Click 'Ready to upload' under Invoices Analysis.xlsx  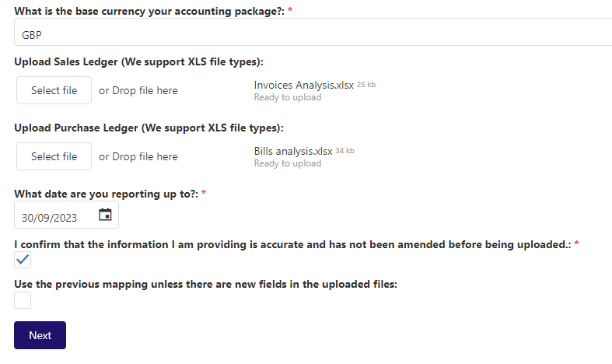pyautogui.click(x=288, y=97)
